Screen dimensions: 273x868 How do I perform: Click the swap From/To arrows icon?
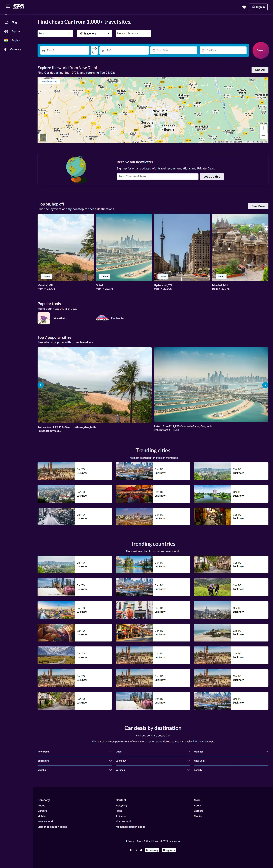pos(95,50)
